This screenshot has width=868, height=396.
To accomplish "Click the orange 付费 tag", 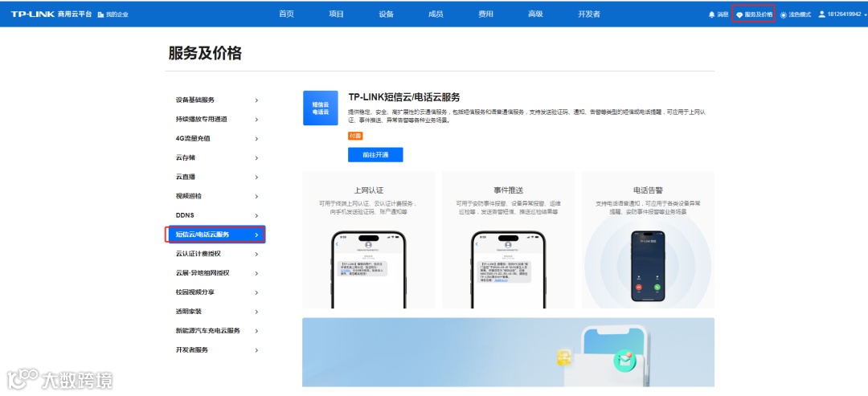I will pos(355,136).
